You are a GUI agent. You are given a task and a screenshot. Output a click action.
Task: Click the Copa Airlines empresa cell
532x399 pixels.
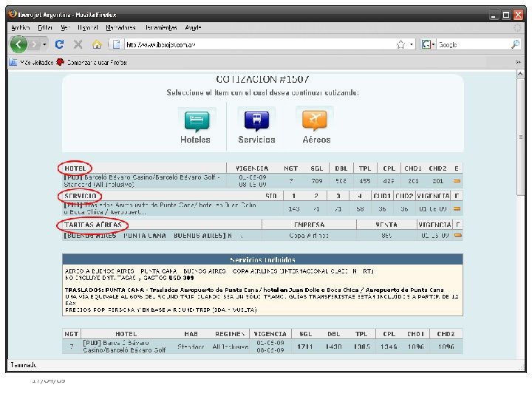click(309, 236)
